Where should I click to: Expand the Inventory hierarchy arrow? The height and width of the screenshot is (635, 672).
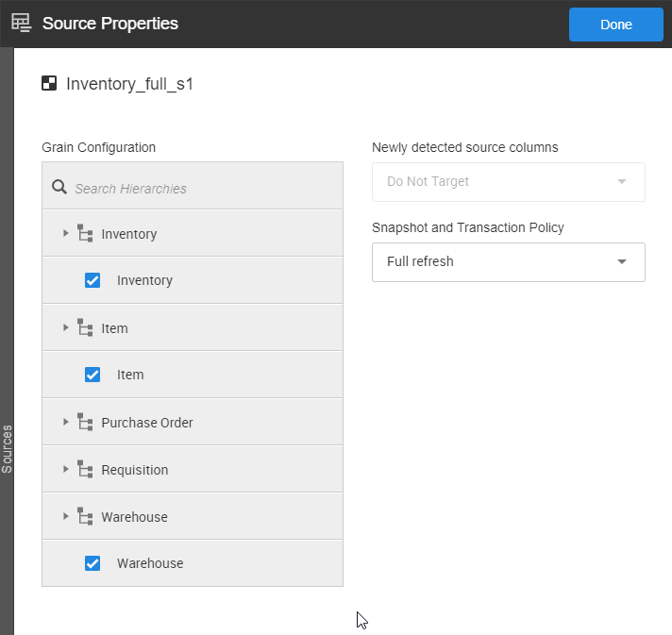65,233
